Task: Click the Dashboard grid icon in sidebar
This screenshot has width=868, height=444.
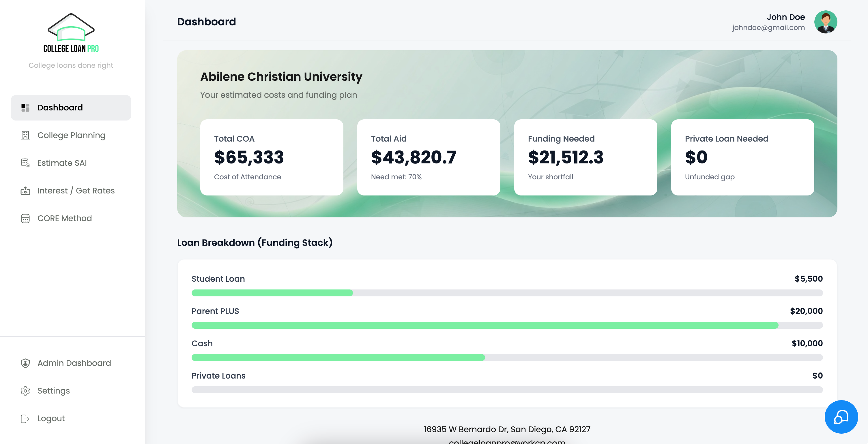Action: click(x=25, y=108)
